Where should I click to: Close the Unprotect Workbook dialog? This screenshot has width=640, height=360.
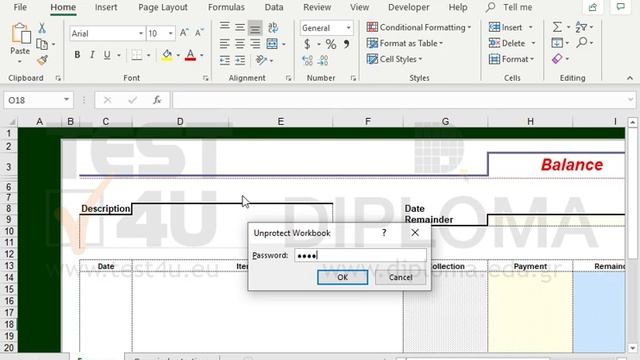coord(415,233)
